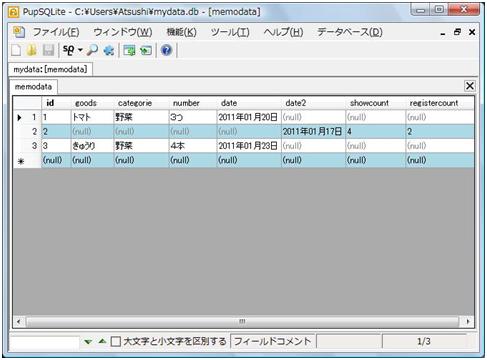This screenshot has width=487, height=360.
Task: Open the ウィンドウ(W) menu
Action: 123,32
